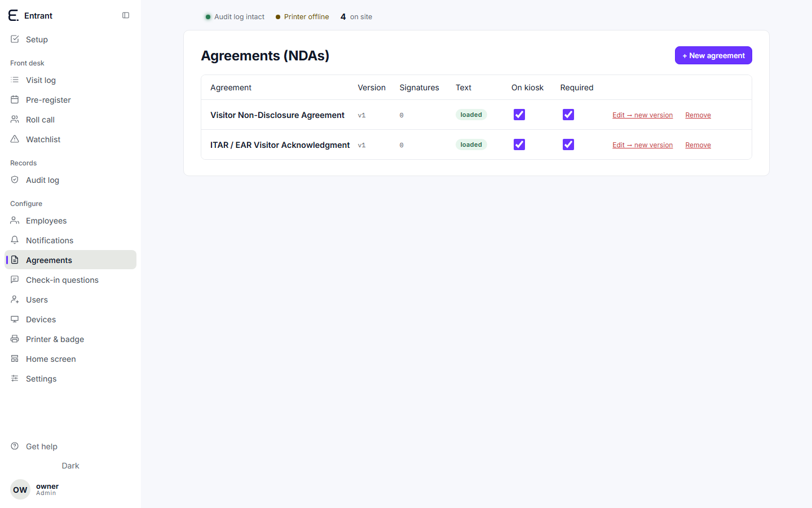
Task: Select Agreements in the sidebar
Action: click(x=70, y=260)
